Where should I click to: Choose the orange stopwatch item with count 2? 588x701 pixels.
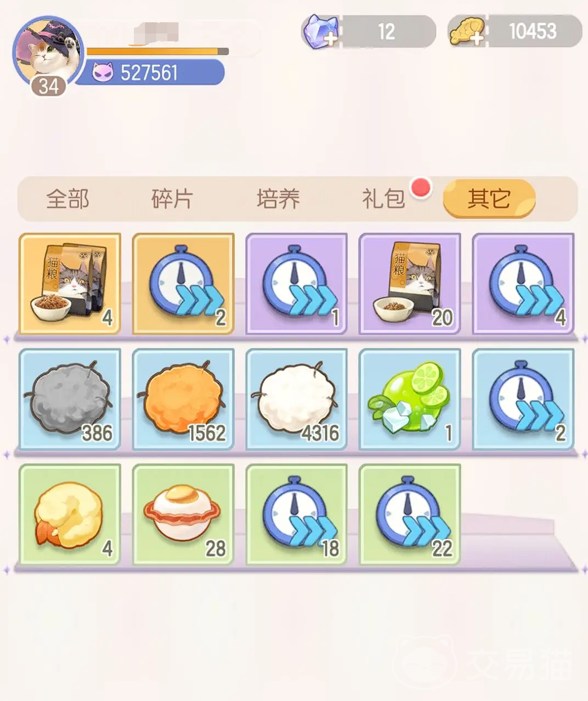183,284
